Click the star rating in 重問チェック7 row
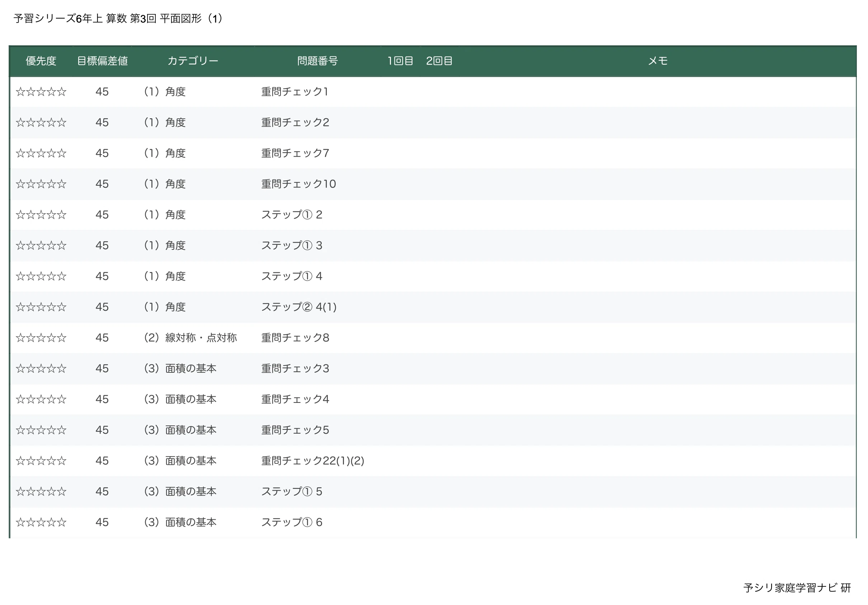This screenshot has width=868, height=605. click(x=41, y=153)
